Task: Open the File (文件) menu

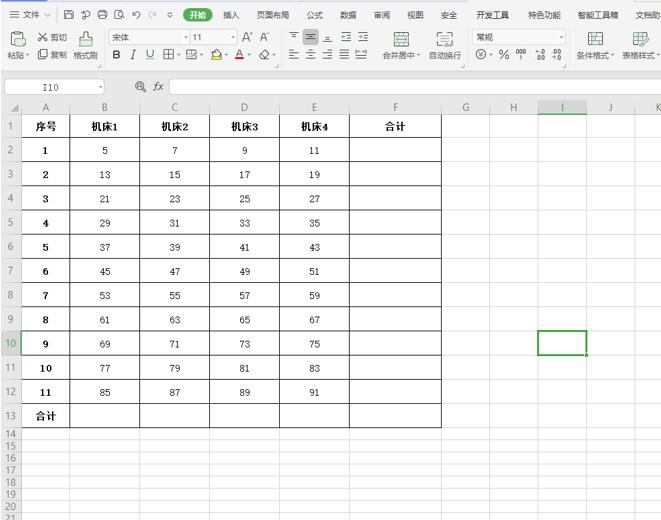Action: (30, 15)
